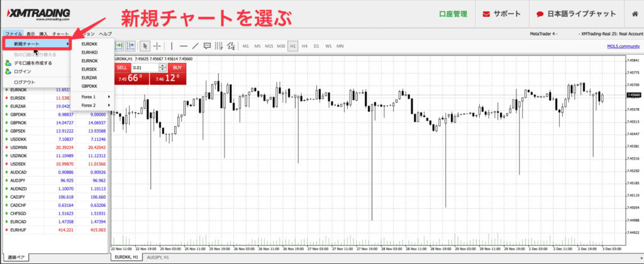
Task: Click the home icon in header
Action: 635,14
